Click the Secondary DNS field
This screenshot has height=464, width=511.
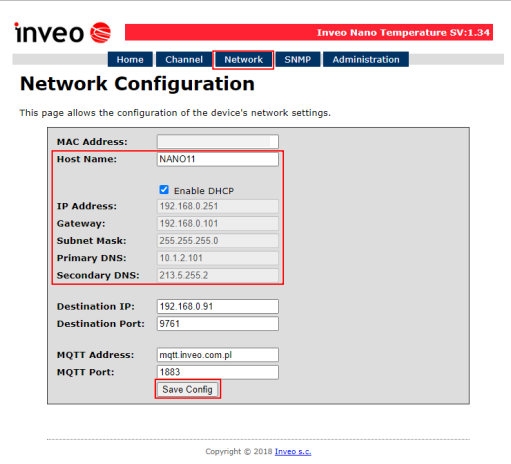pos(218,275)
